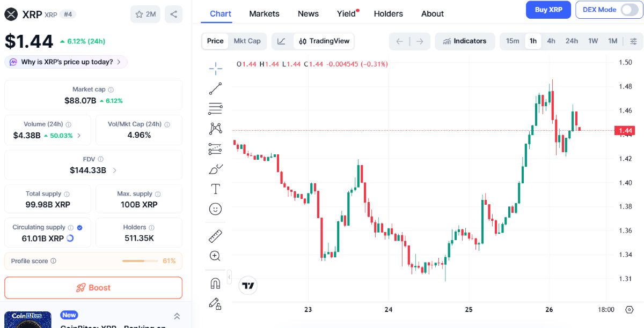Switch chart to TradingView mode

tap(324, 41)
